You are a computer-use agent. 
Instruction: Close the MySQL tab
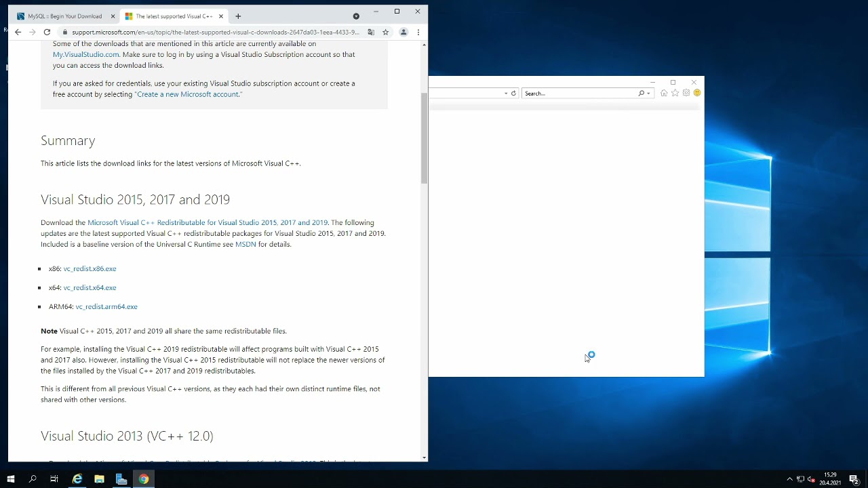tap(113, 16)
